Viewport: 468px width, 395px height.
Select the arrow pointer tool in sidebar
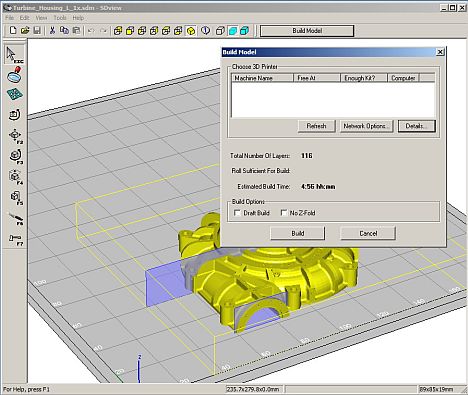pyautogui.click(x=14, y=55)
